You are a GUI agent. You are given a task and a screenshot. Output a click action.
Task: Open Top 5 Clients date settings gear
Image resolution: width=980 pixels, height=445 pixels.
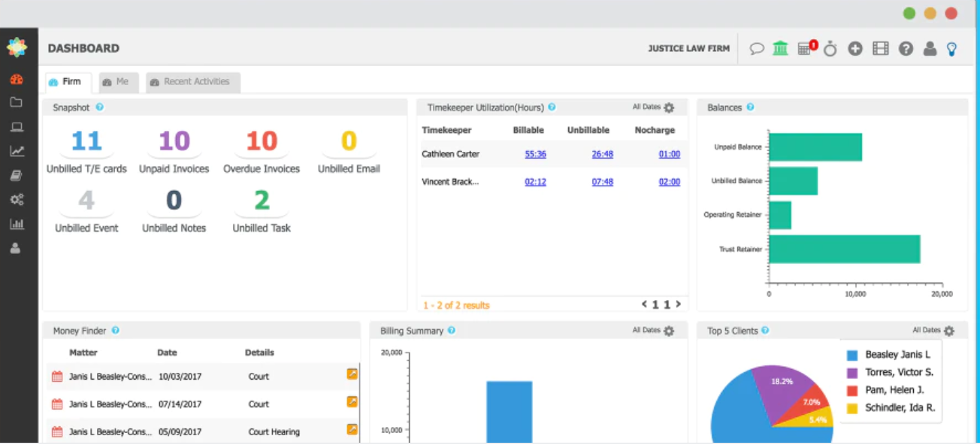coord(949,331)
